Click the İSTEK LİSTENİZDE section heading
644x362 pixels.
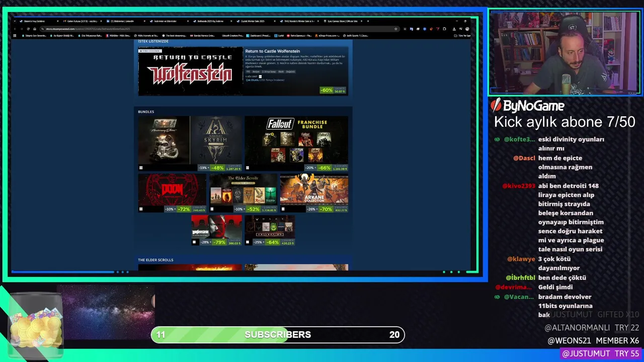153,41
